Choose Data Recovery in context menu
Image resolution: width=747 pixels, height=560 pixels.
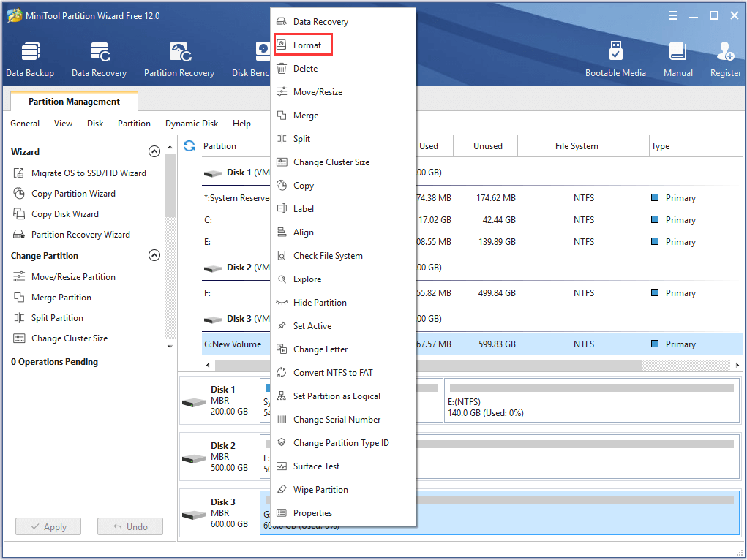(343, 22)
